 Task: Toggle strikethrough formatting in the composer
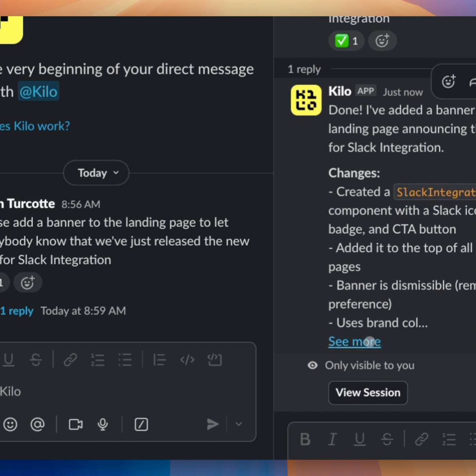tap(36, 359)
